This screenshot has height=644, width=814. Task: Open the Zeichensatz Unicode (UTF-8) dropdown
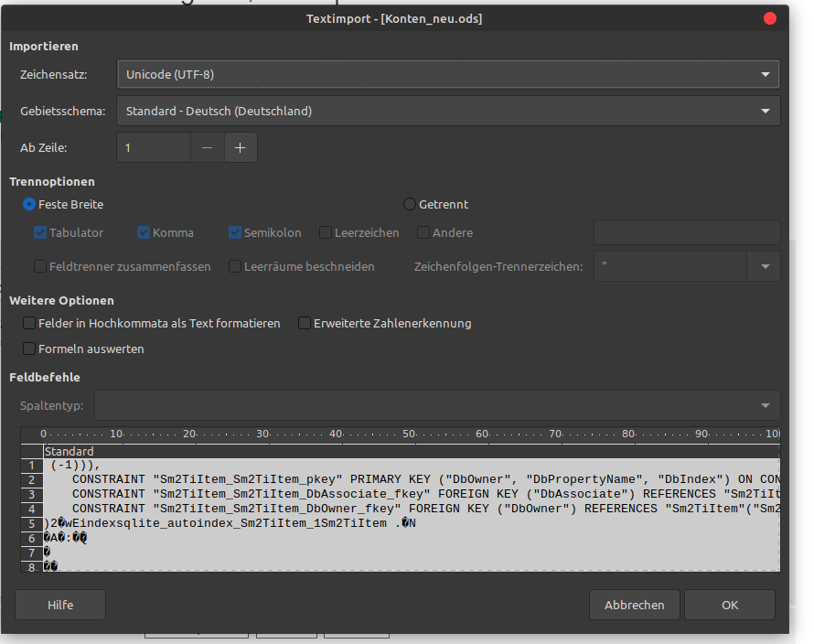tap(448, 74)
